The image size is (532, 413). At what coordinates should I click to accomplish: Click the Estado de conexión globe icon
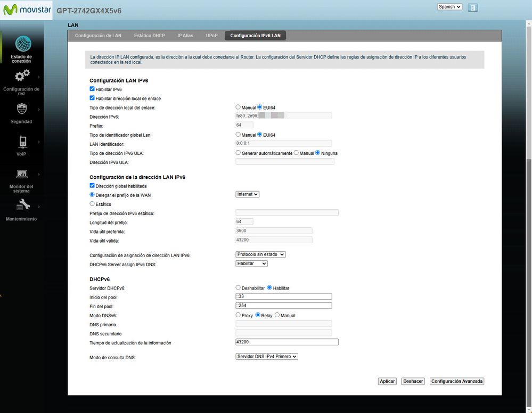click(23, 44)
